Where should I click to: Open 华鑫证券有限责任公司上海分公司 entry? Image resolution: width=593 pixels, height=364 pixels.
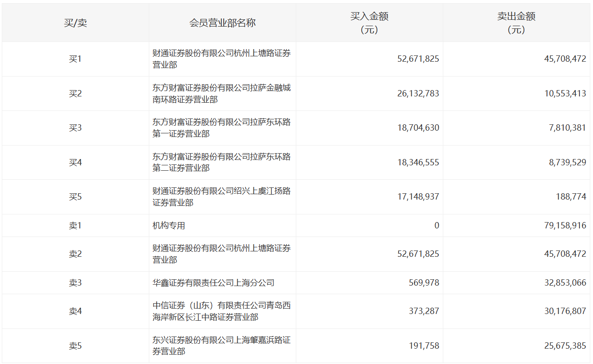pyautogui.click(x=213, y=283)
